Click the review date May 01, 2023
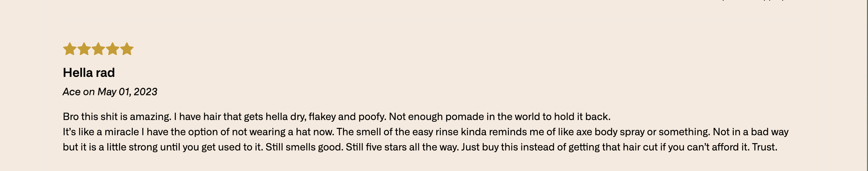868x171 pixels. (x=127, y=92)
